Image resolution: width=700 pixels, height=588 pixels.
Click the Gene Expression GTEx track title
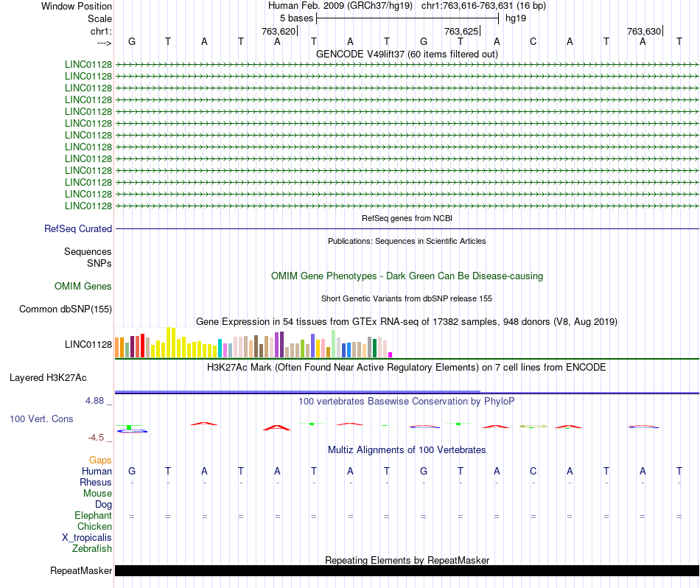[x=407, y=321]
